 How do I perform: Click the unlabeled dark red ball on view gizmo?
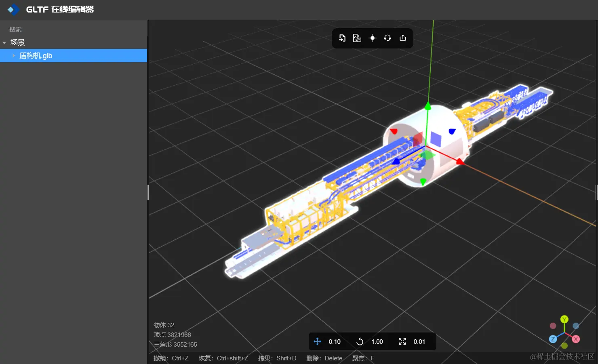pyautogui.click(x=553, y=326)
